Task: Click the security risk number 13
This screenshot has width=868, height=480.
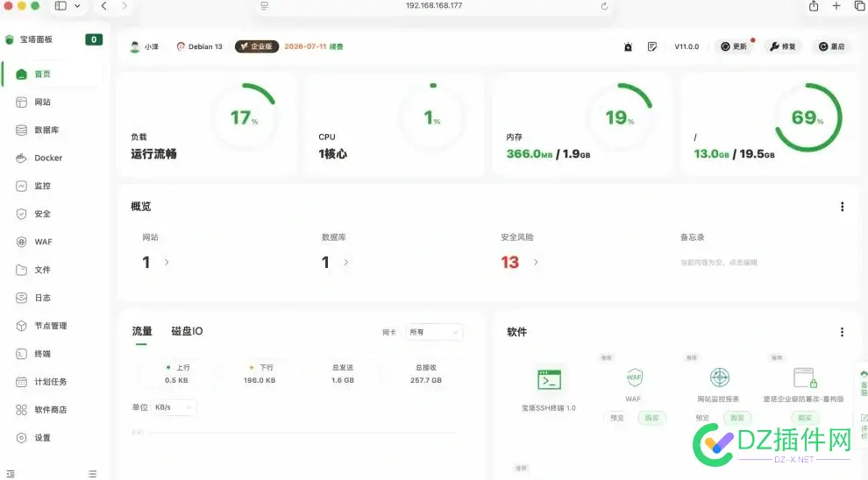Action: 509,262
